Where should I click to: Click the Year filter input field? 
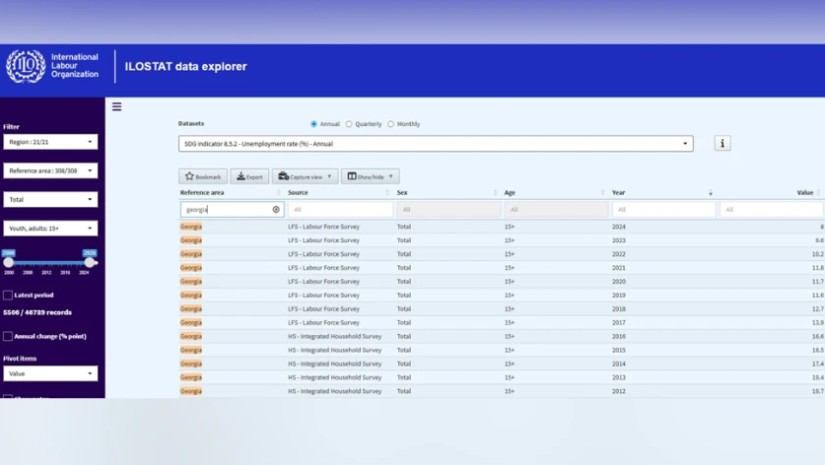(663, 210)
